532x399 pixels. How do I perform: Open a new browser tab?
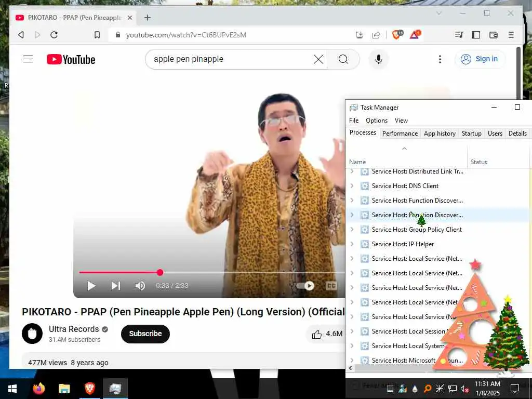(147, 18)
